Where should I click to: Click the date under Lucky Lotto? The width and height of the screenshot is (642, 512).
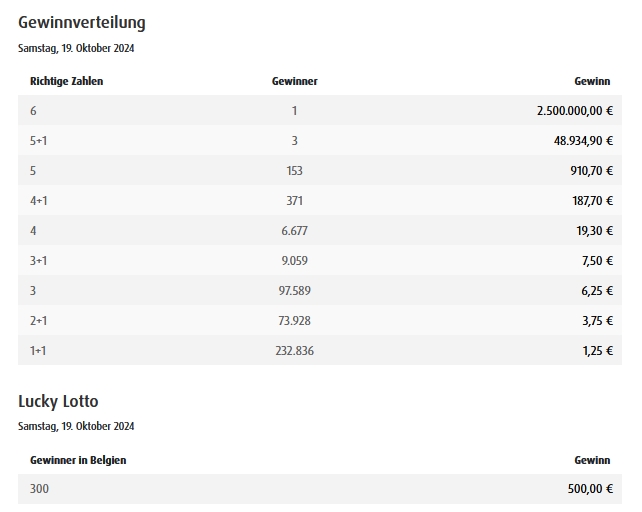pyautogui.click(x=76, y=426)
